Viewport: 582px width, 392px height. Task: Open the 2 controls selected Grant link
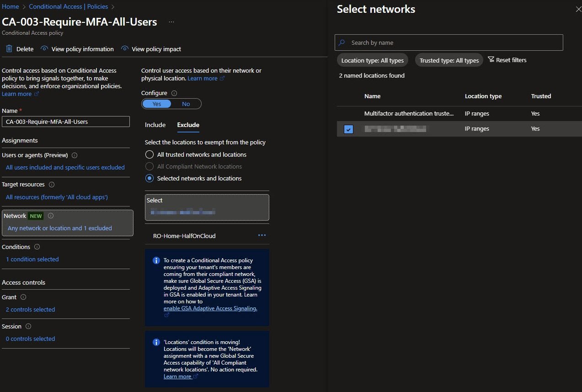click(30, 309)
